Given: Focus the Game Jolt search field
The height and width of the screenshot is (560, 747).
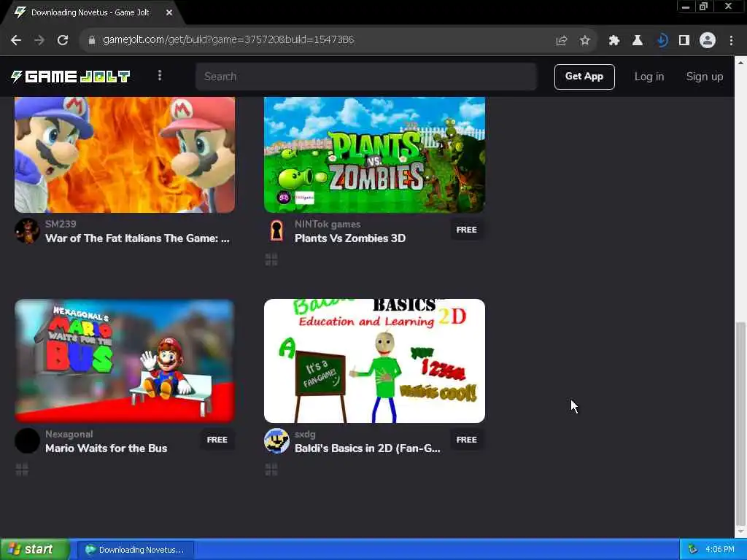Looking at the screenshot, I should pos(366,77).
